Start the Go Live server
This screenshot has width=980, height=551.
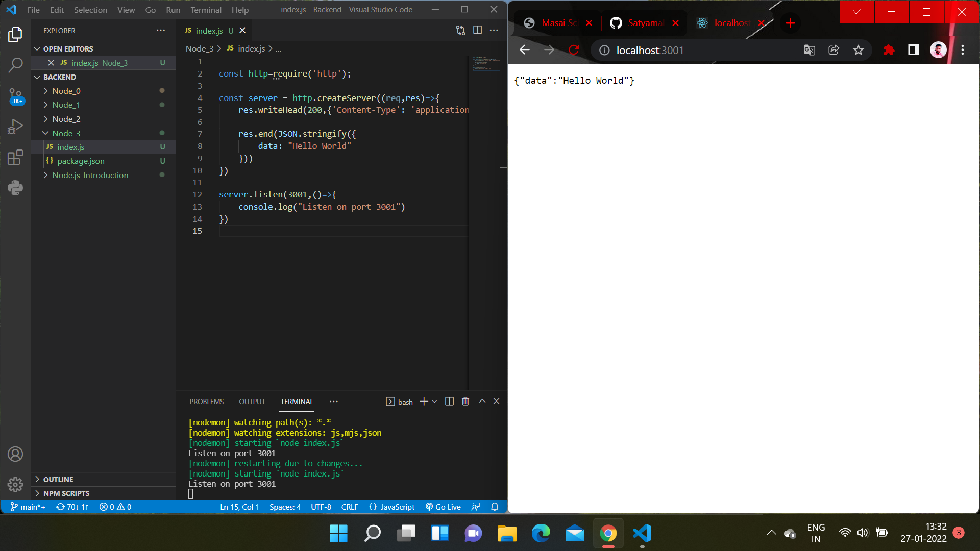pos(444,507)
